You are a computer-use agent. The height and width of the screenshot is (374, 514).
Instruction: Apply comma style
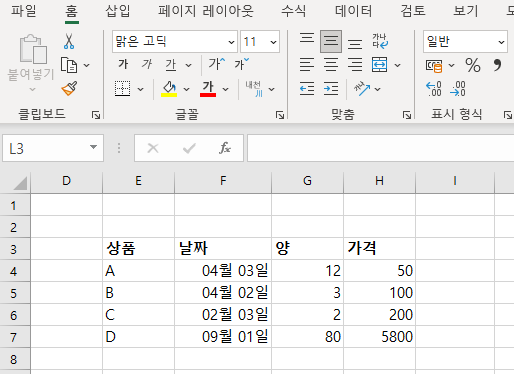tap(497, 65)
